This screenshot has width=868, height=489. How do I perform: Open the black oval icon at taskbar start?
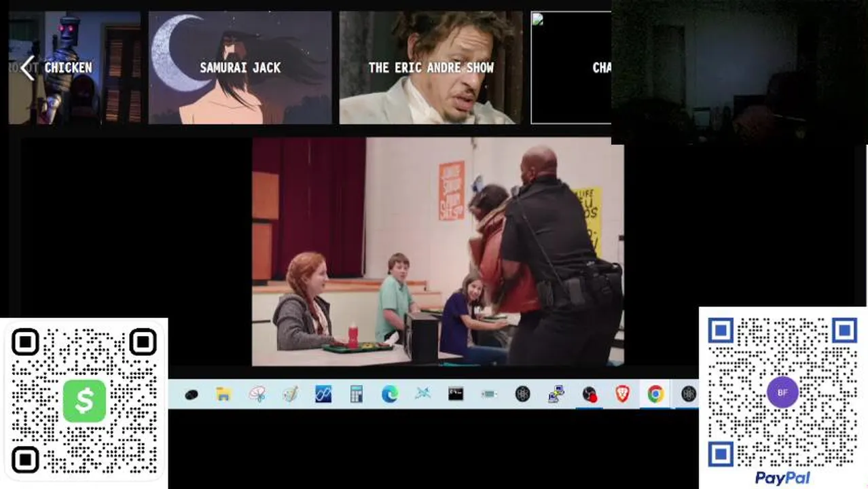(191, 394)
